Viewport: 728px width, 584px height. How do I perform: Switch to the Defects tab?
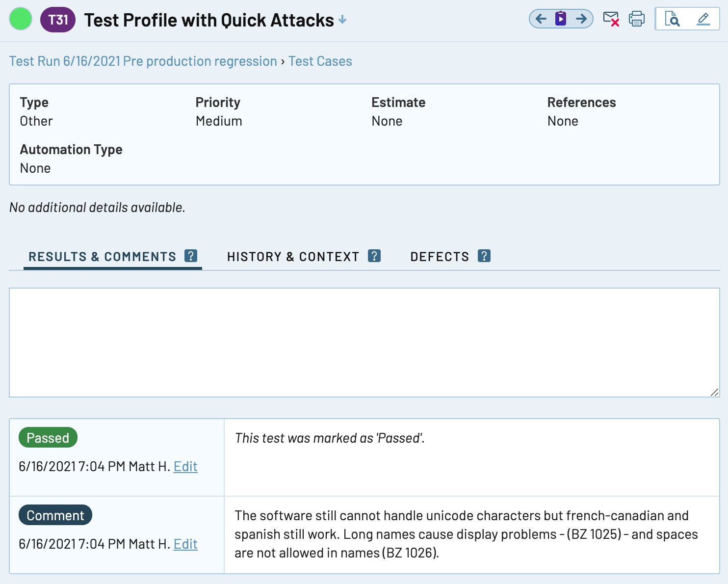tap(440, 257)
